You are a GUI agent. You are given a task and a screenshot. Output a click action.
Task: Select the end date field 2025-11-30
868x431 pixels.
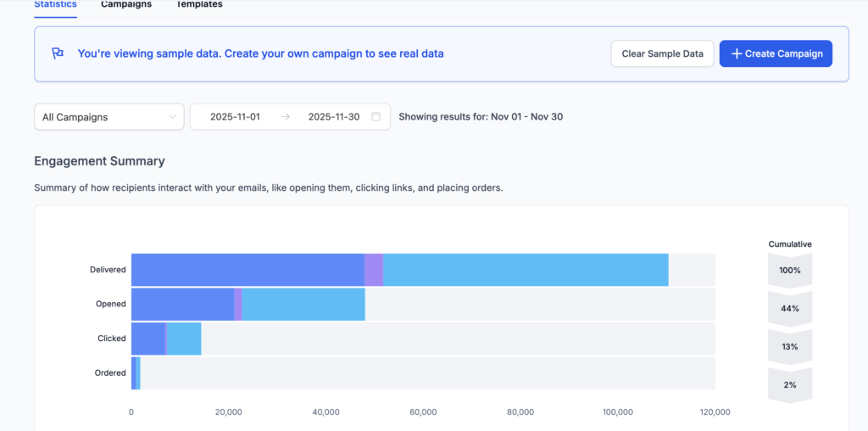click(x=334, y=117)
